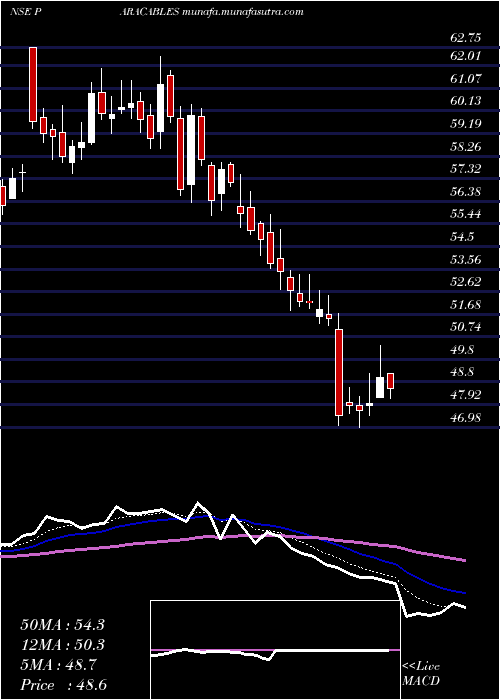Click the tall red candle at the chart top
The image size is (500, 700).
33,84
